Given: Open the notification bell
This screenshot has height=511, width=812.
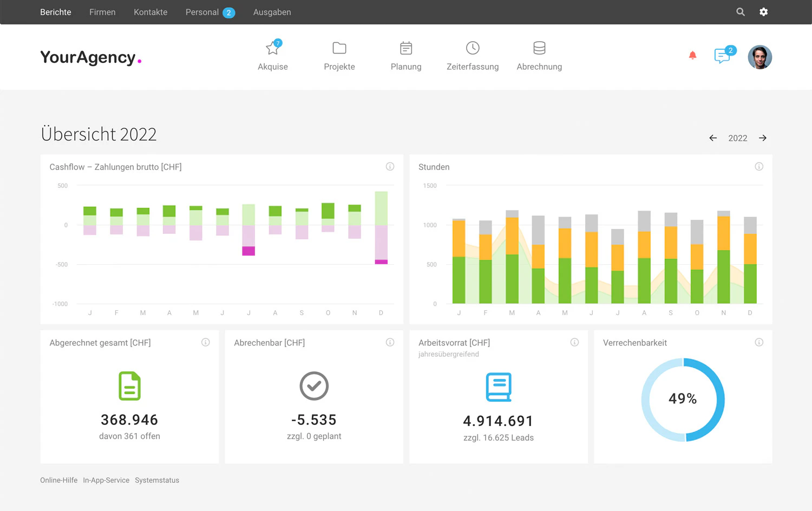Looking at the screenshot, I should point(692,55).
